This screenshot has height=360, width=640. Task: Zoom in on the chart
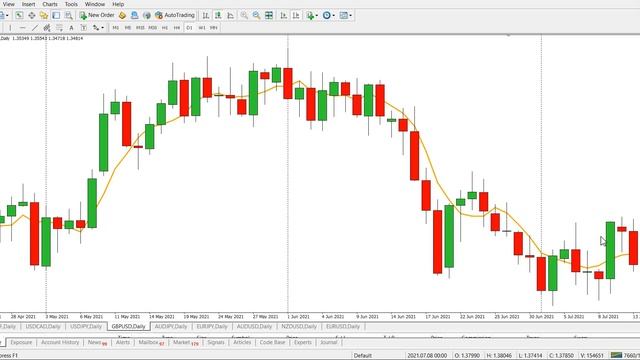click(x=244, y=16)
